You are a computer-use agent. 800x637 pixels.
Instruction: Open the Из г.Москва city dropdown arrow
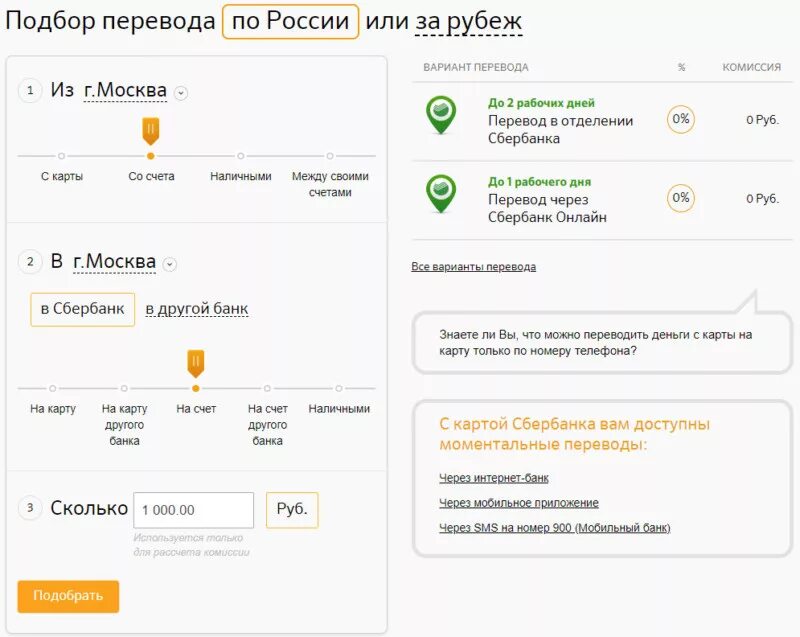pyautogui.click(x=181, y=93)
